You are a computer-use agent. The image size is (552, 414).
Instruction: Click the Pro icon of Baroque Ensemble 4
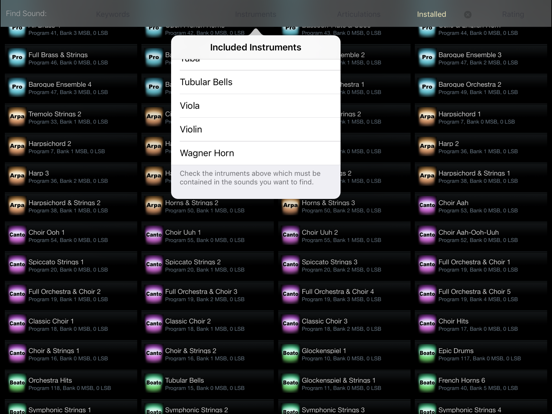tap(17, 87)
